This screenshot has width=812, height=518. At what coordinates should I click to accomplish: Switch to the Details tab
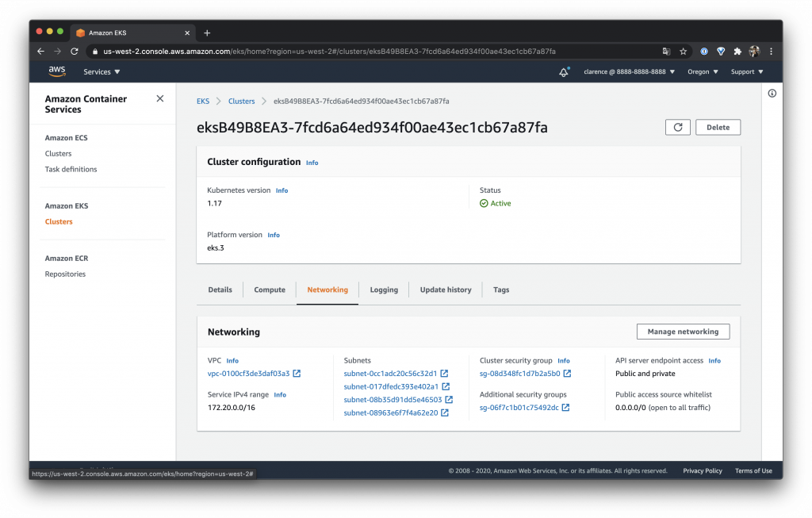pyautogui.click(x=220, y=290)
